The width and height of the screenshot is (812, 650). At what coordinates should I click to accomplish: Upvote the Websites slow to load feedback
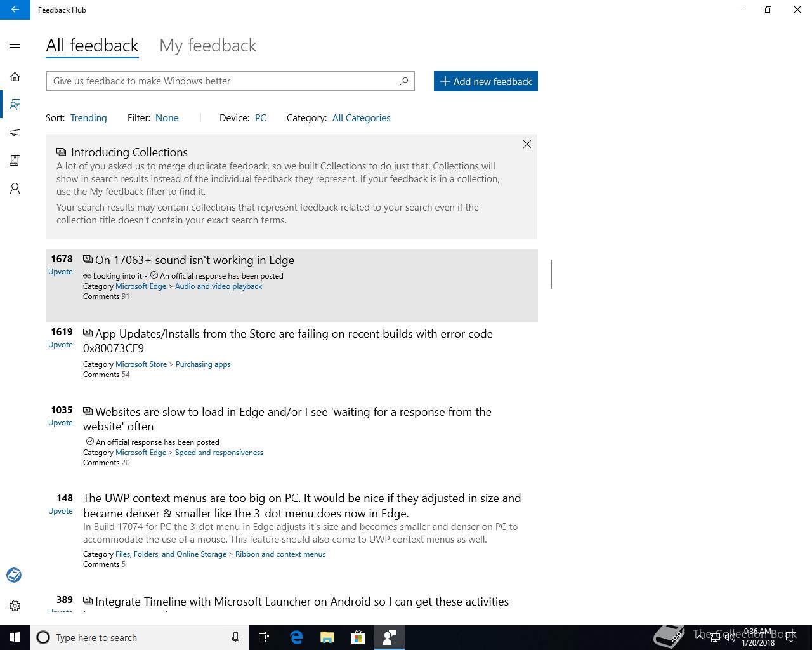coord(60,423)
